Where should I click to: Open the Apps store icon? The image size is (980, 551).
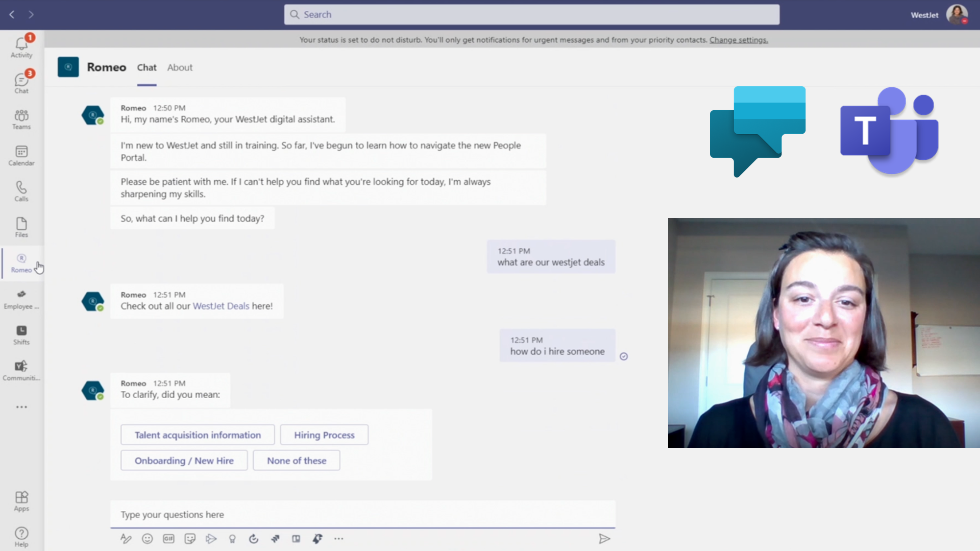point(22,501)
